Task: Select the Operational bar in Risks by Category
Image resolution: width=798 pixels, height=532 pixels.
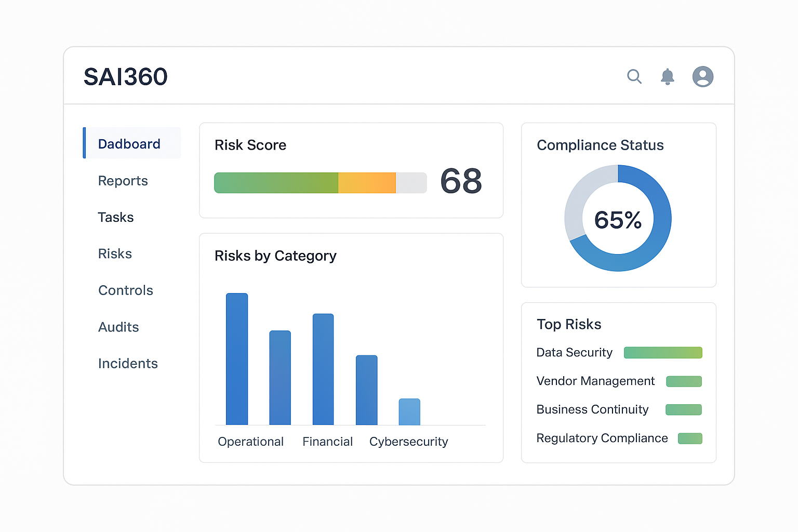Action: 237,358
